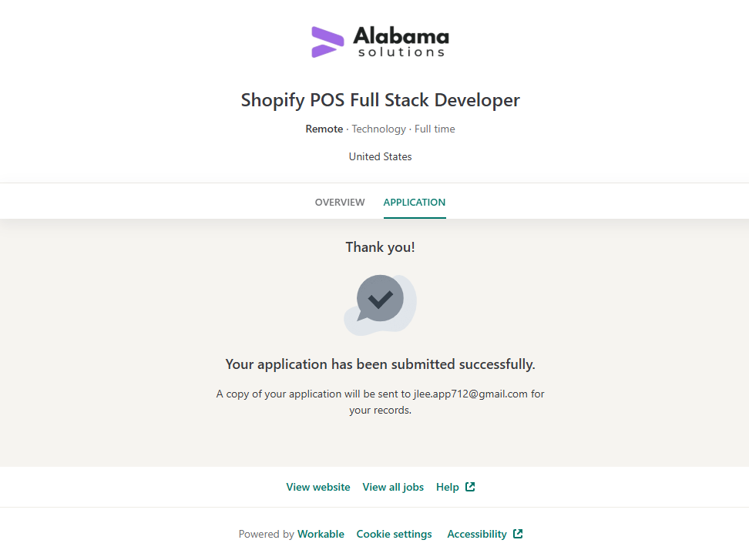Open the View all jobs link
Screen dimensions: 749x560
point(393,487)
